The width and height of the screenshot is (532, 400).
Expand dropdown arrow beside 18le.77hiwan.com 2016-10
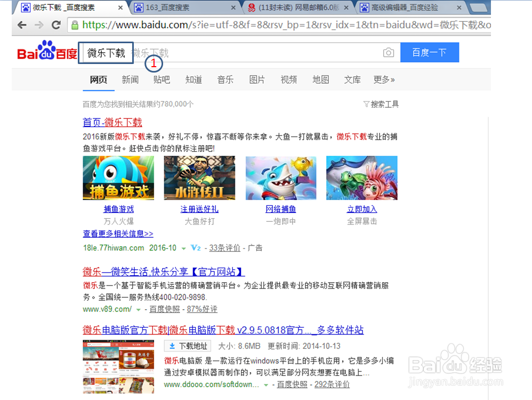click(183, 249)
